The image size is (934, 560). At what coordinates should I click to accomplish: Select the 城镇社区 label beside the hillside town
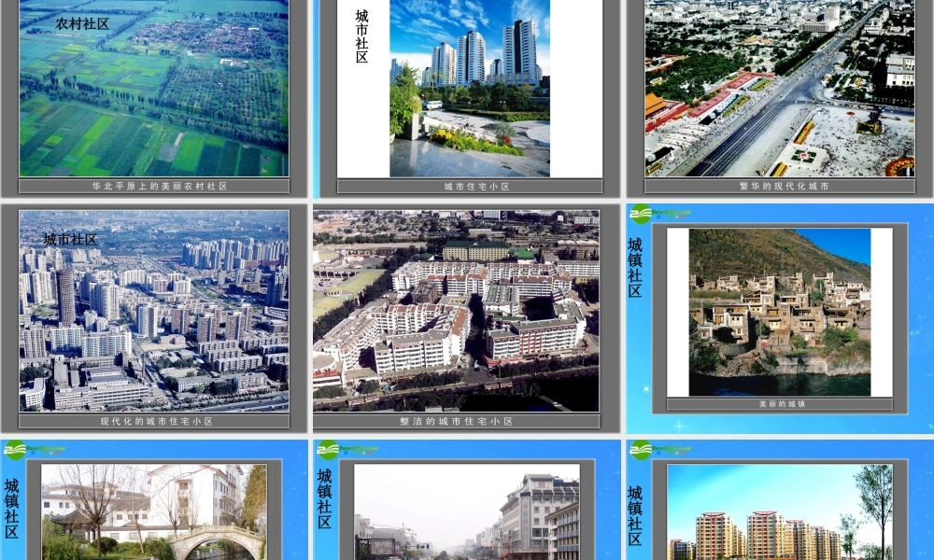tap(635, 268)
